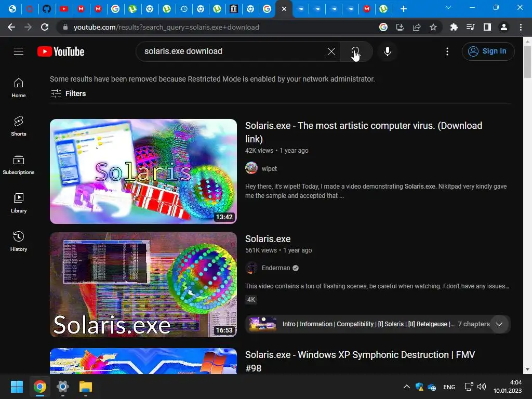Screen dimensions: 532x399
Task: Open the 'Solaris.exe' 561K views title
Action: point(268,239)
